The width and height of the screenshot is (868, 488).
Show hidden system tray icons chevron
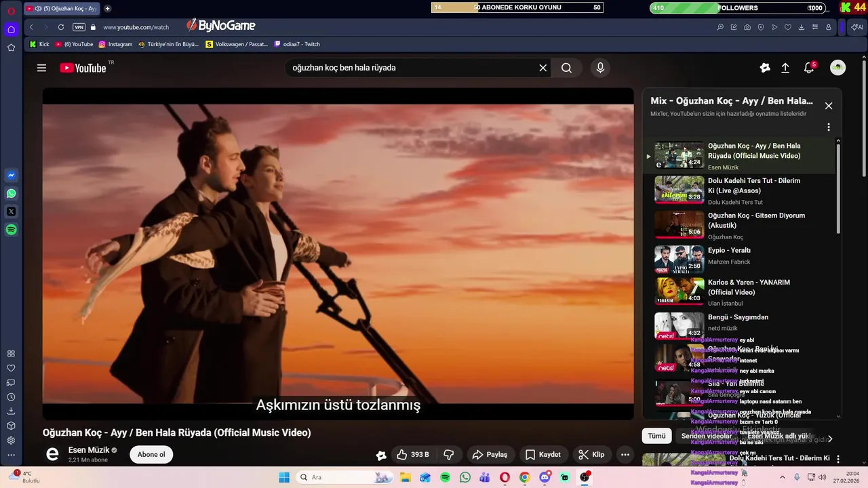coord(782,477)
